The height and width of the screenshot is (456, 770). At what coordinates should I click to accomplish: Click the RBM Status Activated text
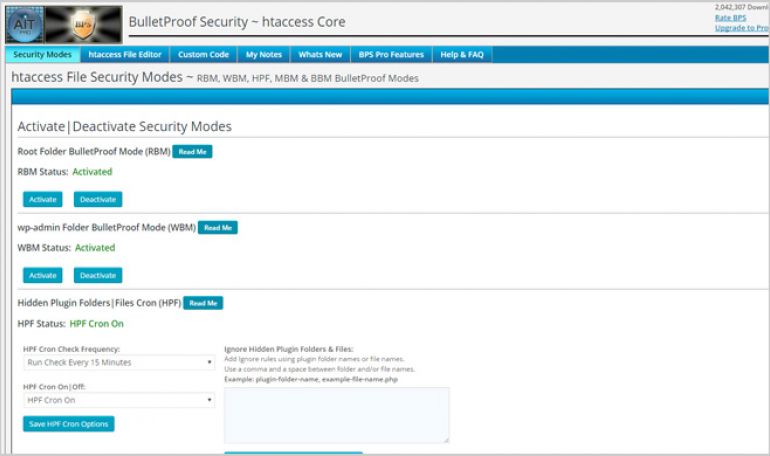(x=92, y=172)
